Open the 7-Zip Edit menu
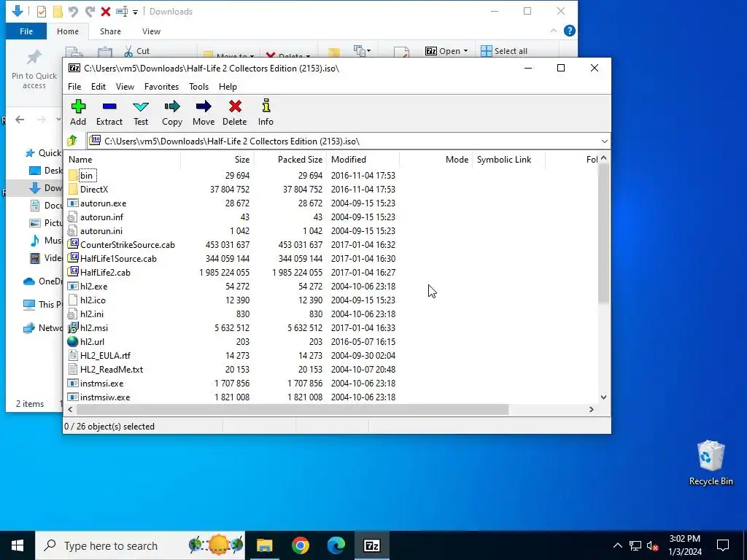The height and width of the screenshot is (560, 747). 98,87
